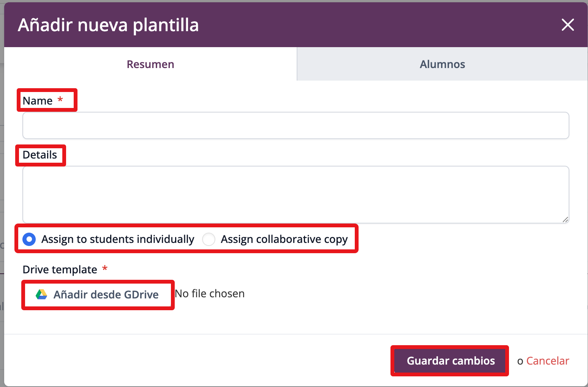Click the Cancelar link
Screen dimensions: 588x387
pos(547,361)
